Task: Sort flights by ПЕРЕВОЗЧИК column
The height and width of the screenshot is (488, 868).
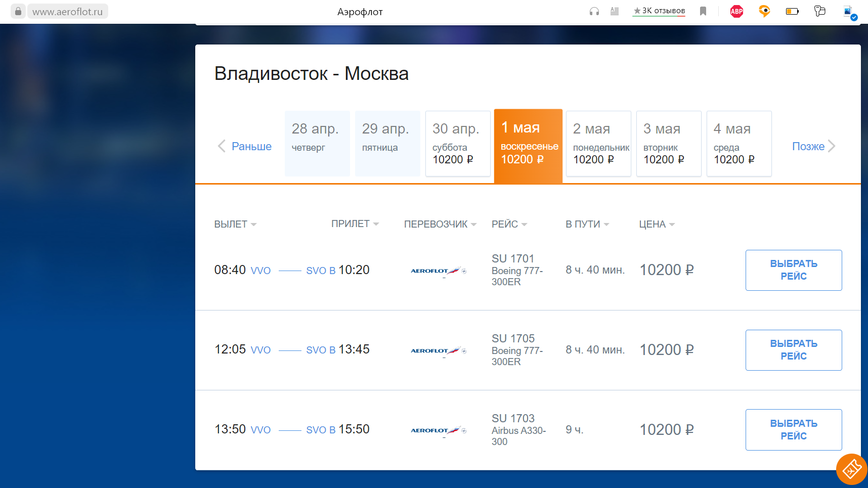Action: [x=440, y=224]
